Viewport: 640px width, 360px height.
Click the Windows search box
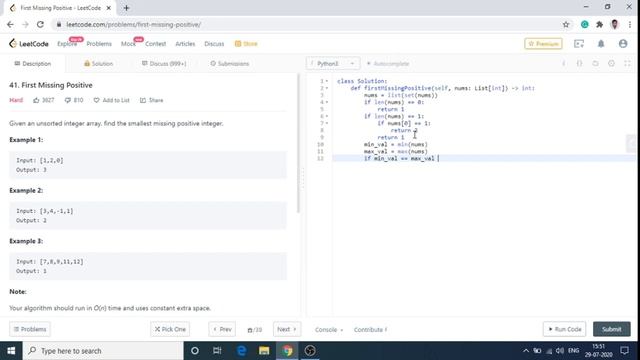click(x=103, y=351)
